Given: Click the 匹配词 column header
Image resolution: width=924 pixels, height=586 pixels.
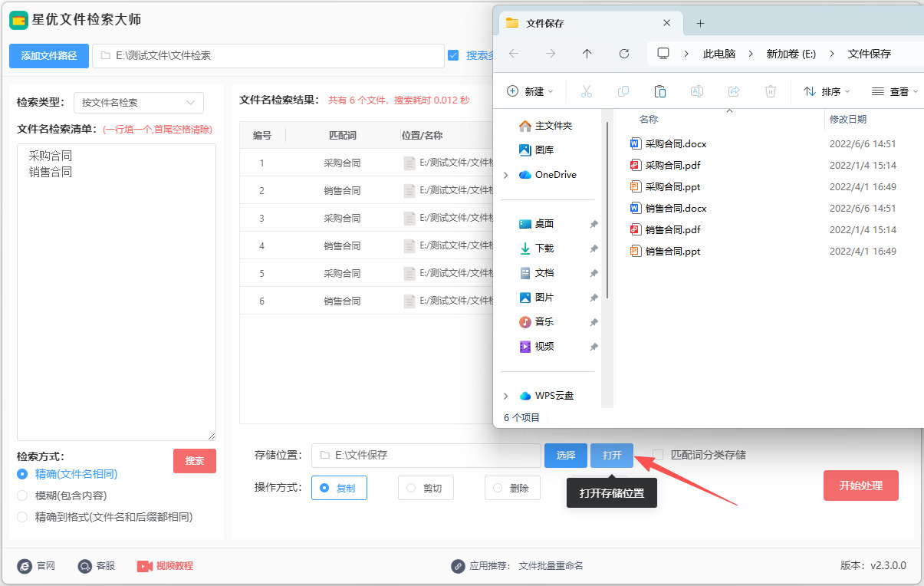Looking at the screenshot, I should point(342,135).
